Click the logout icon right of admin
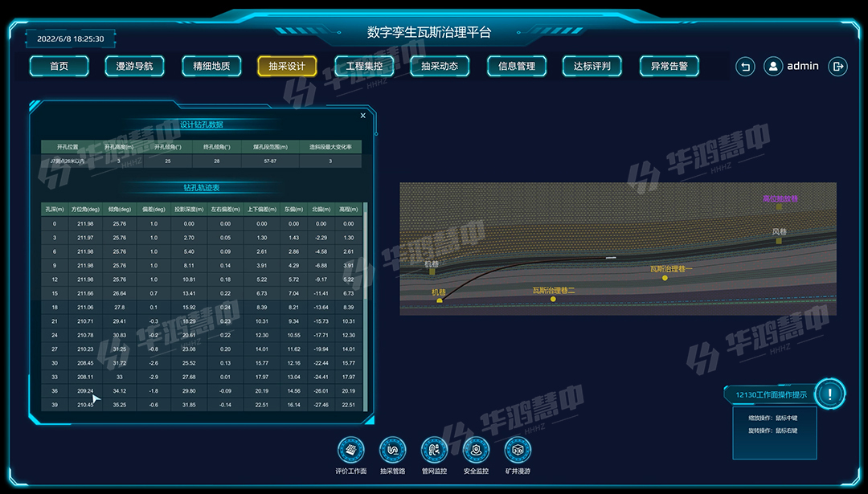Screen dimensions: 868x494 click(837, 67)
